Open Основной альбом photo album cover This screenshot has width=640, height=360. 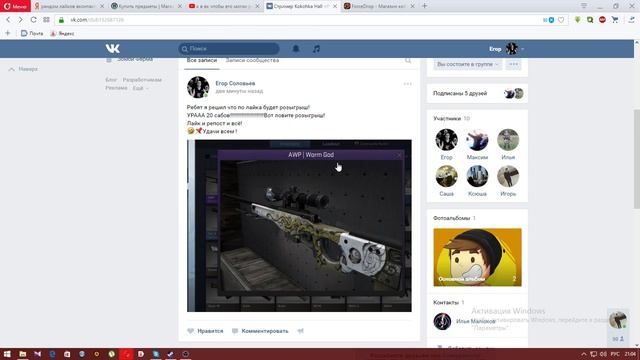[478, 257]
